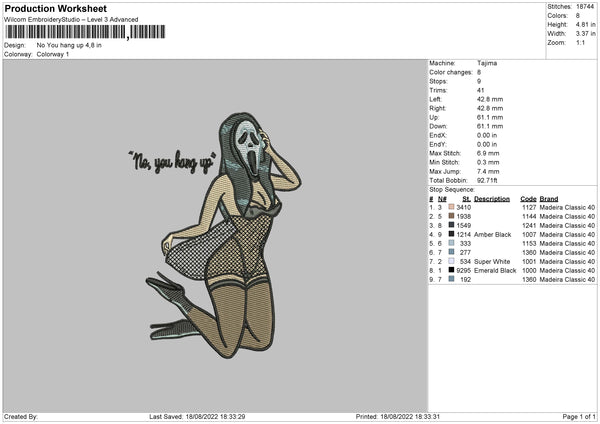Screen dimensions: 600x424
Task: Click the brown swatch beside stitch count 1938
Action: [x=451, y=216]
